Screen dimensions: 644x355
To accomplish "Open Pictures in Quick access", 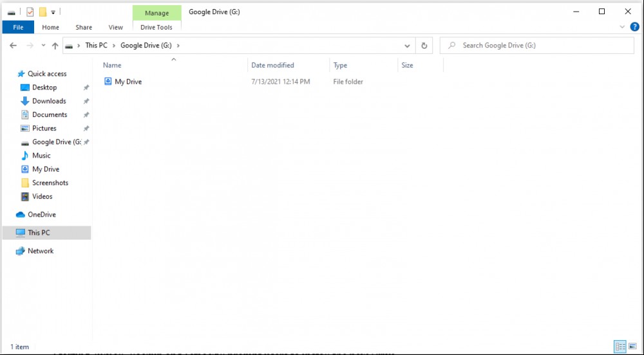I will click(x=44, y=128).
